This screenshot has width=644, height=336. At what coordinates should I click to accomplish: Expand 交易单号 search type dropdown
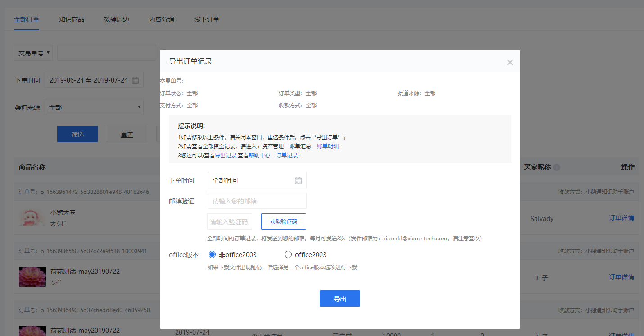(x=33, y=53)
